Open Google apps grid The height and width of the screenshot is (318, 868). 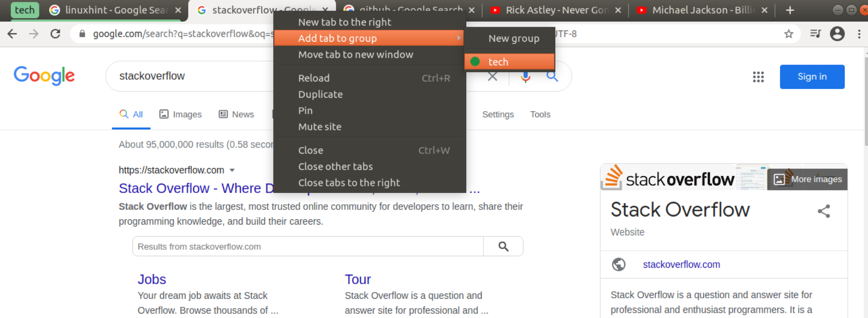coord(758,77)
